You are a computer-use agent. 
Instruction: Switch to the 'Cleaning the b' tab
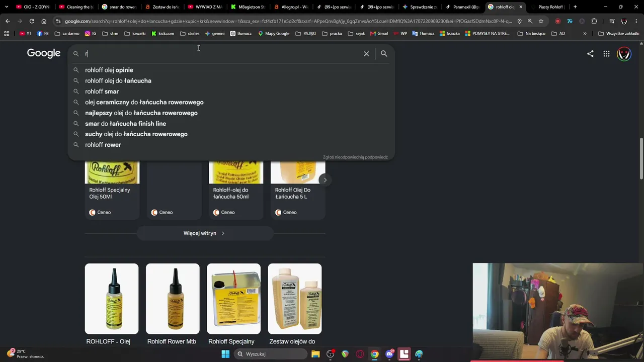76,7
